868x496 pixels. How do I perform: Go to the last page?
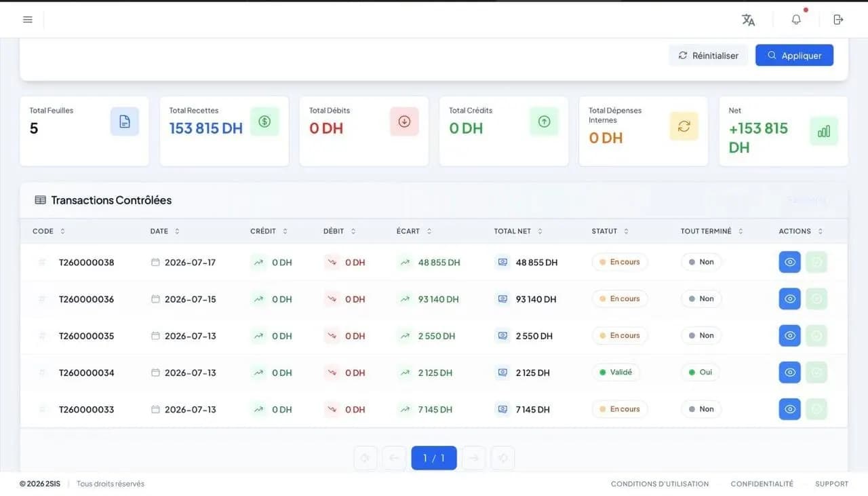(502, 458)
